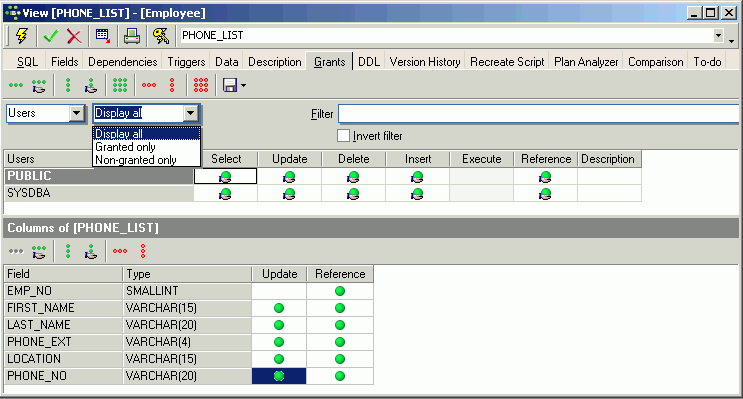The width and height of the screenshot is (743, 399).
Task: Expand the PHONE_LIST object selector dropdown
Action: click(718, 36)
